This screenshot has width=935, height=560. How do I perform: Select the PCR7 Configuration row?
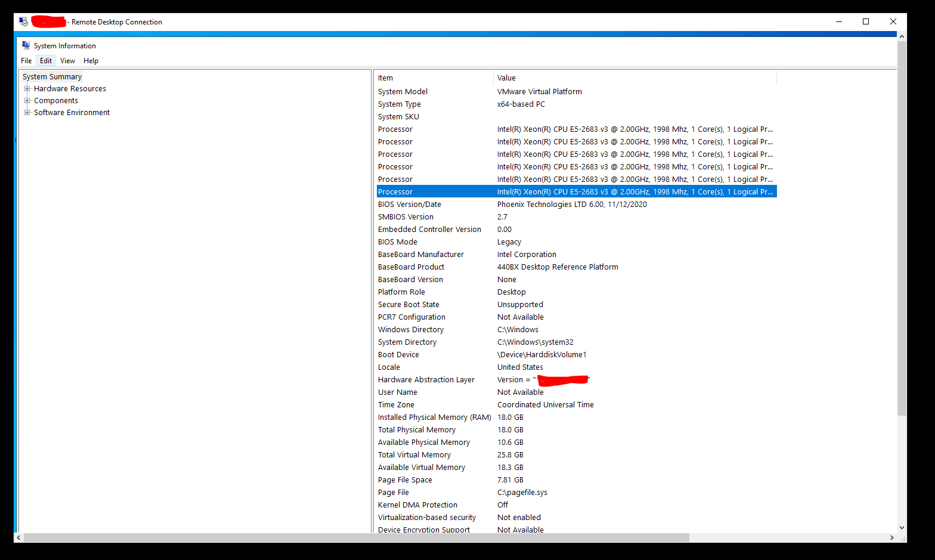577,317
